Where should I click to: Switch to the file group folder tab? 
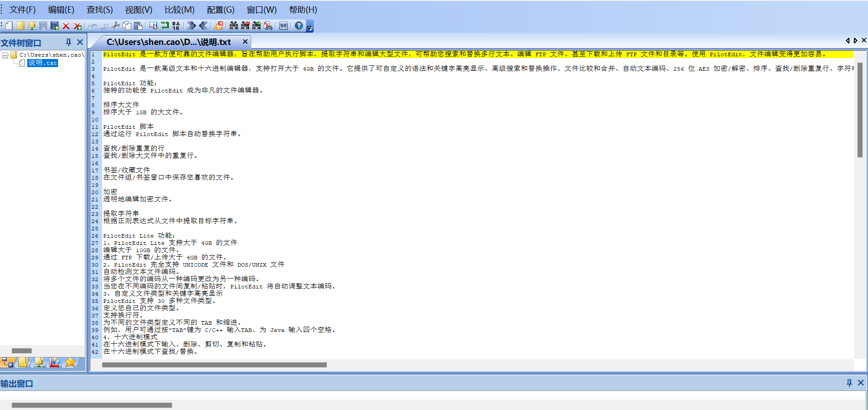[23, 362]
